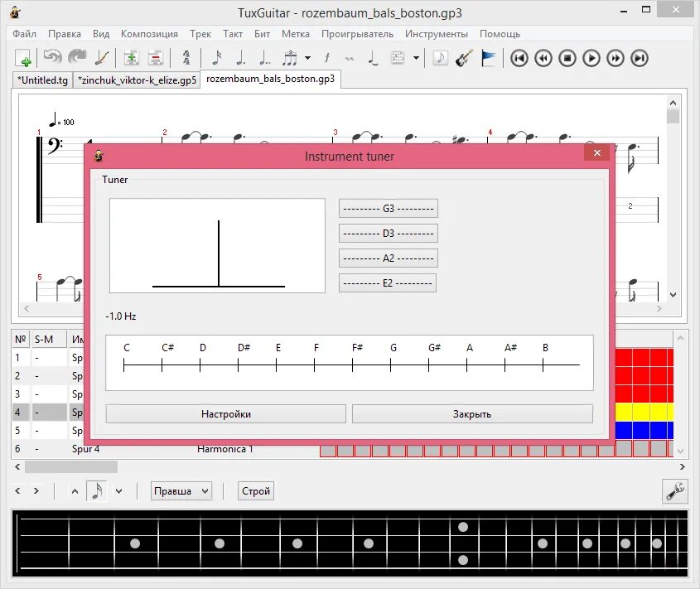Click Закрыть to close the tuner
Viewport: 700px width, 589px height.
point(472,414)
